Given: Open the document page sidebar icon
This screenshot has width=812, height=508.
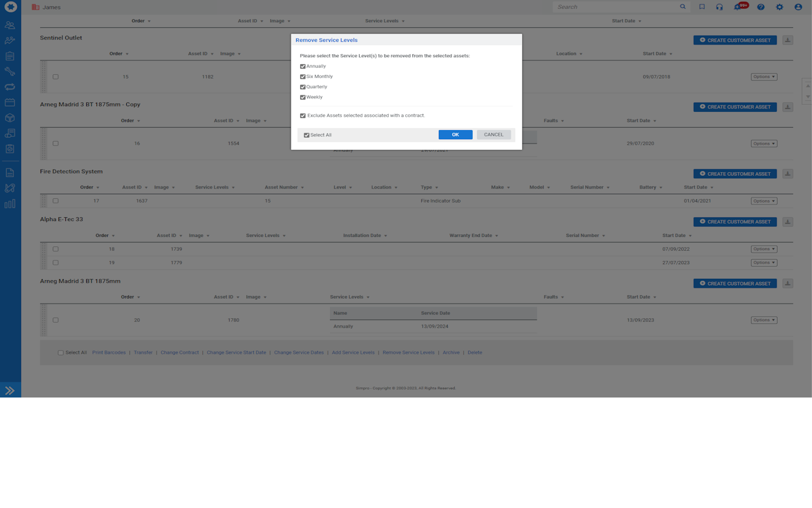Looking at the screenshot, I should coord(10,173).
